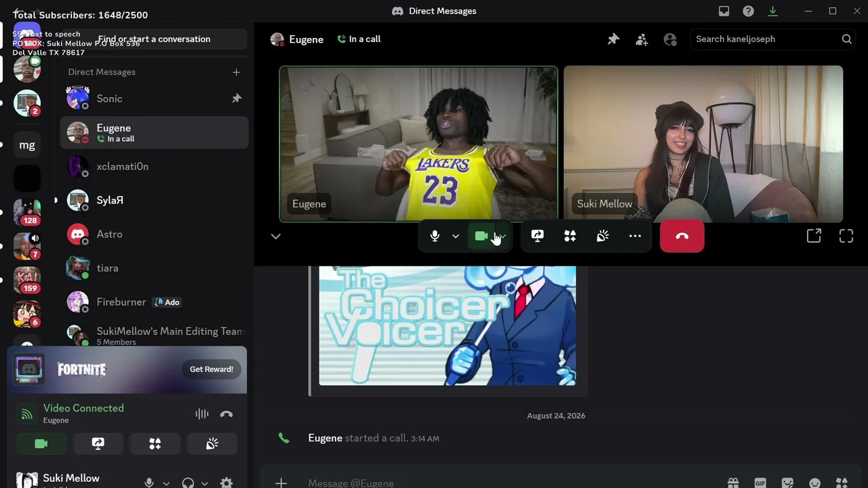Open the Help question mark icon
Screen dimensions: 868x488
[x=748, y=11]
